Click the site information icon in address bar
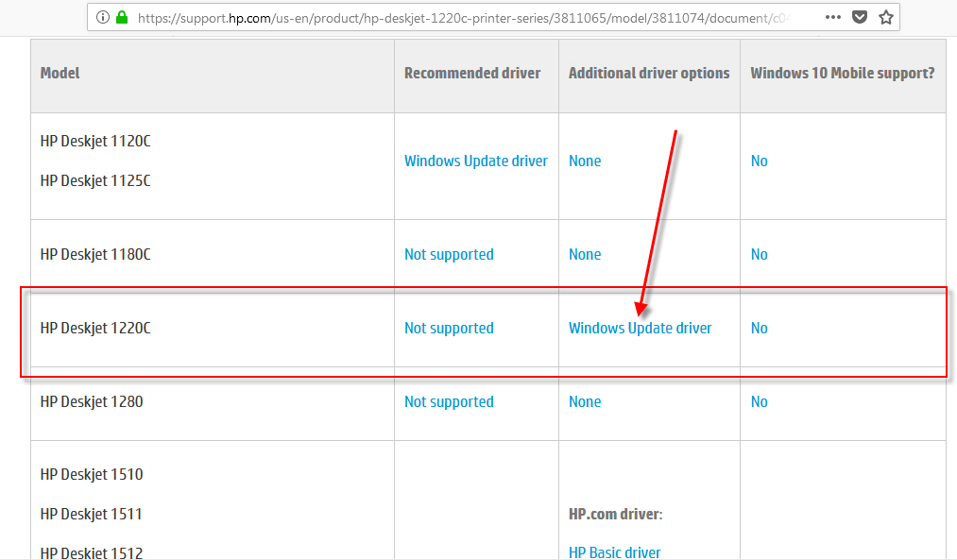 tap(103, 17)
